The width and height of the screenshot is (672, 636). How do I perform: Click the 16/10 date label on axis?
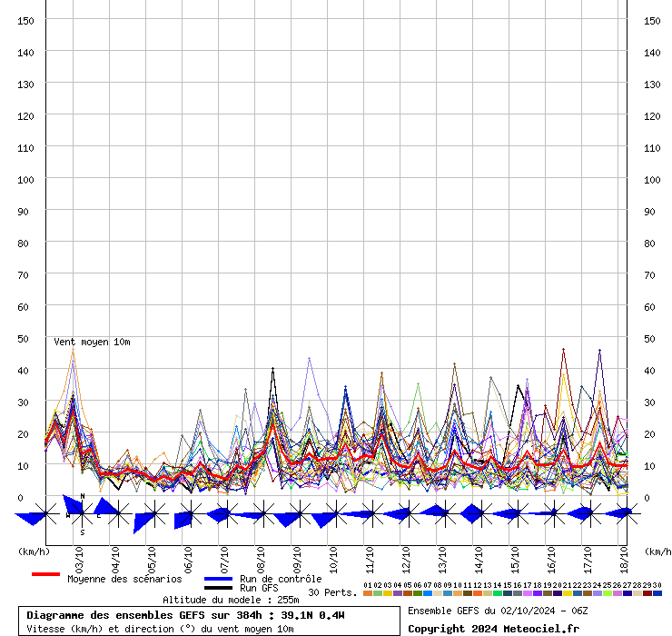[551, 555]
